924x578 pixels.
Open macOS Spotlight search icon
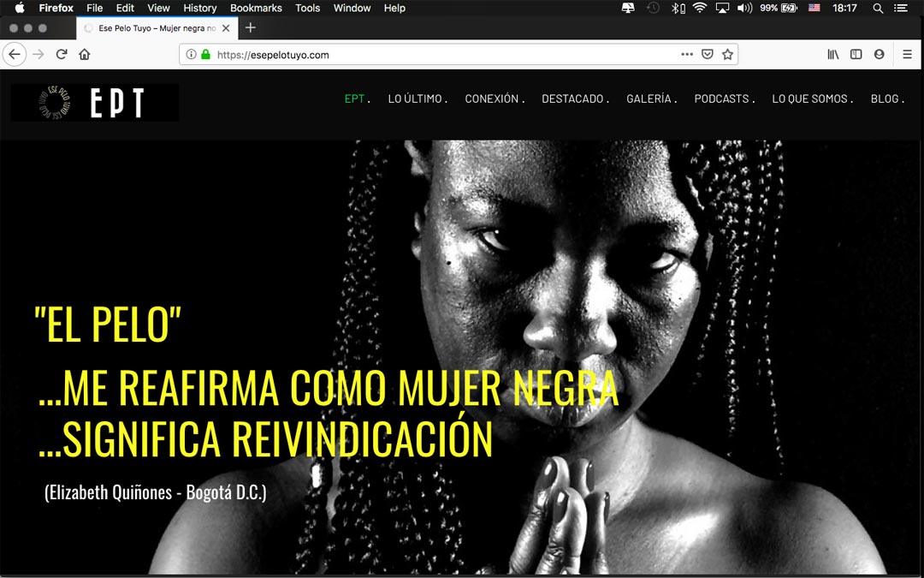pyautogui.click(x=878, y=8)
